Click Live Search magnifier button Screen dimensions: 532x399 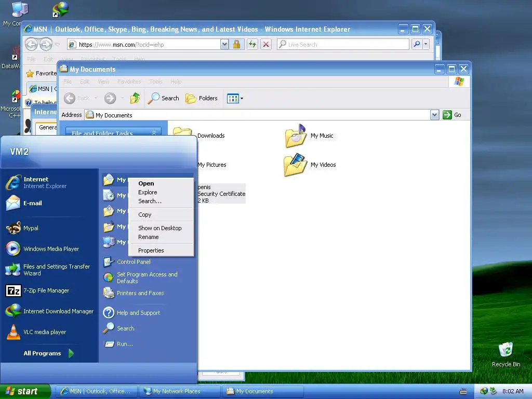point(417,45)
